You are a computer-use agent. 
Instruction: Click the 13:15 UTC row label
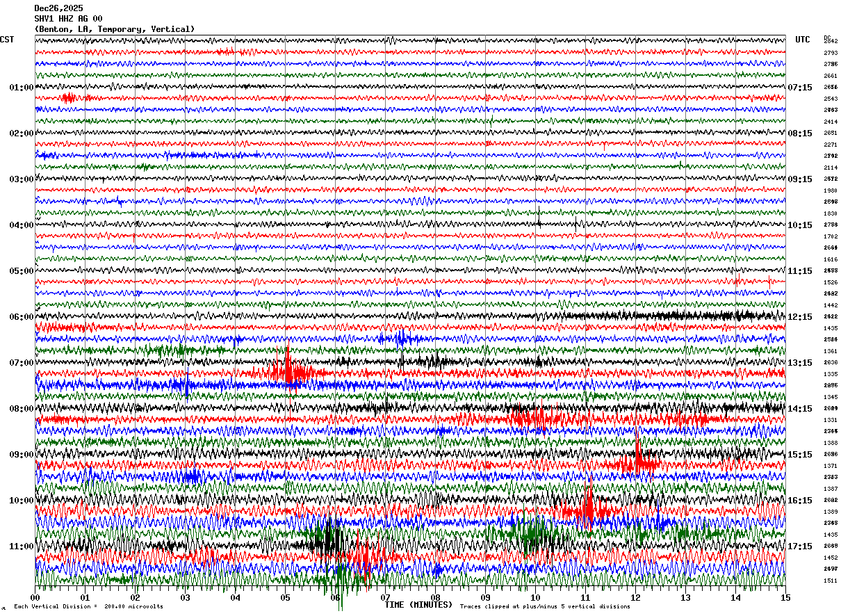click(x=800, y=363)
